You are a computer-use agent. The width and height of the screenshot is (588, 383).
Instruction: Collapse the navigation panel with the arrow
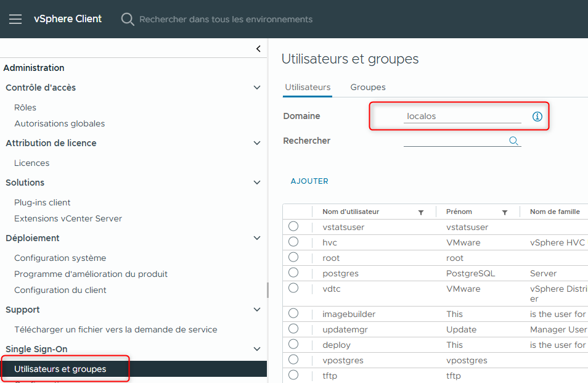[258, 48]
